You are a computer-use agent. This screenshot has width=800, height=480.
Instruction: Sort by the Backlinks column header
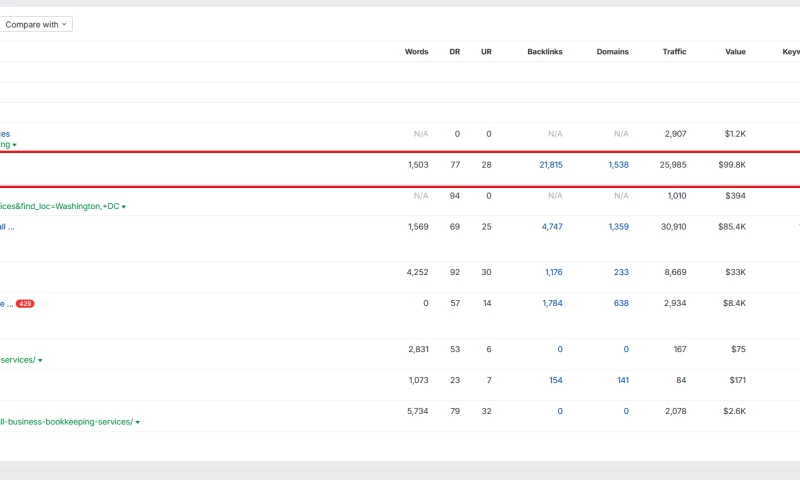pos(544,52)
